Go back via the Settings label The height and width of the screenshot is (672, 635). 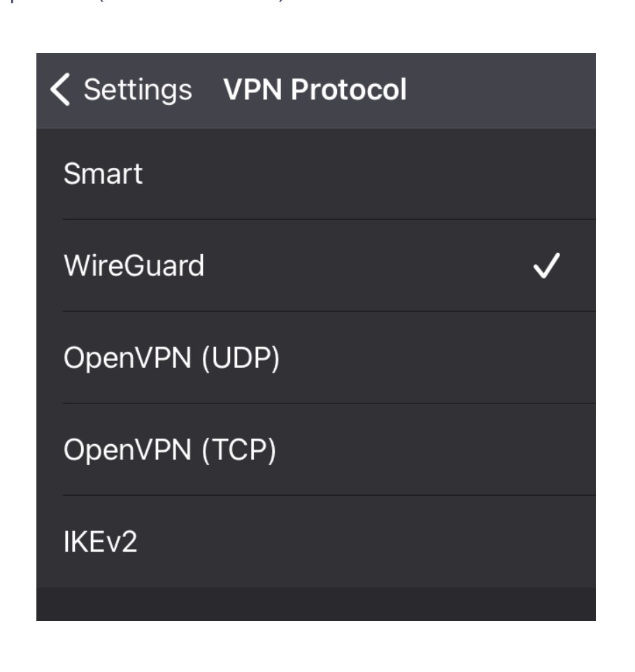click(x=138, y=90)
